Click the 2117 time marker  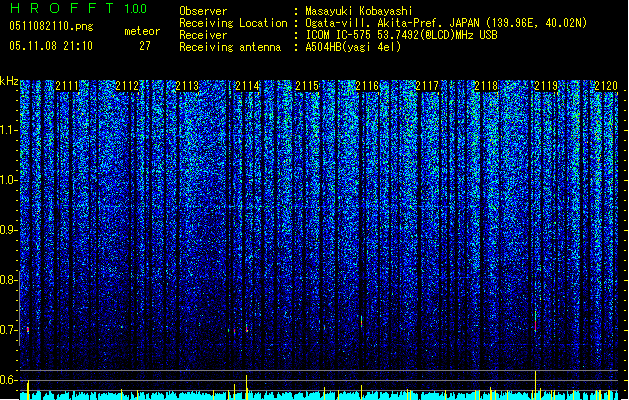point(427,86)
